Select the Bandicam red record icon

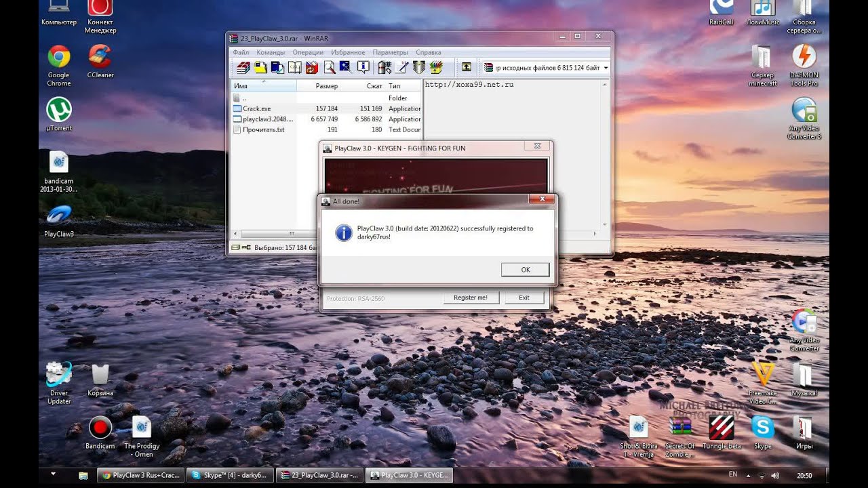[100, 432]
